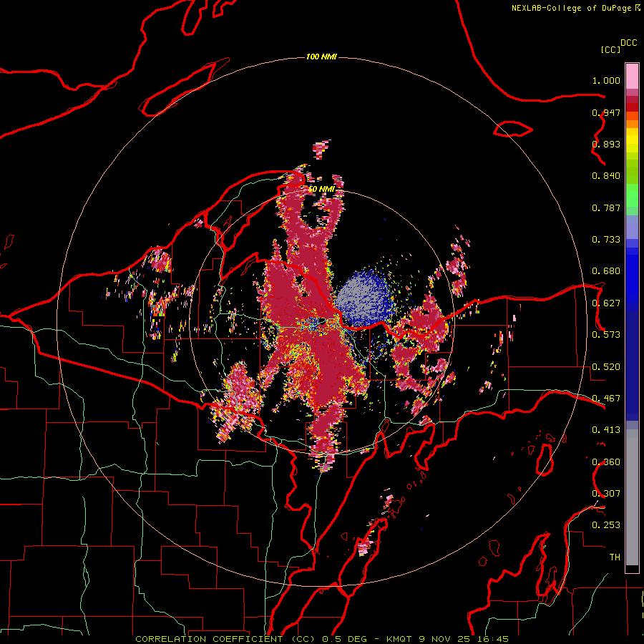This screenshot has height=644, width=644.
Task: Pick the gray color band near 0.307
Action: click(632, 497)
